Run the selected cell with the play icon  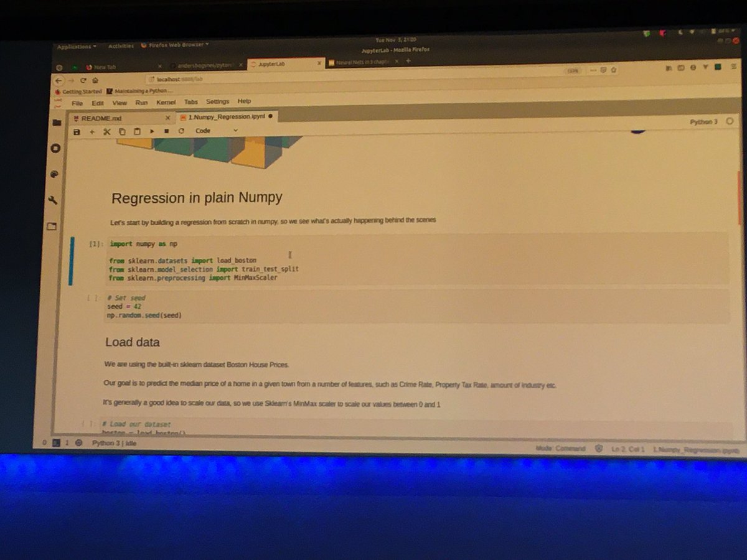pos(151,132)
